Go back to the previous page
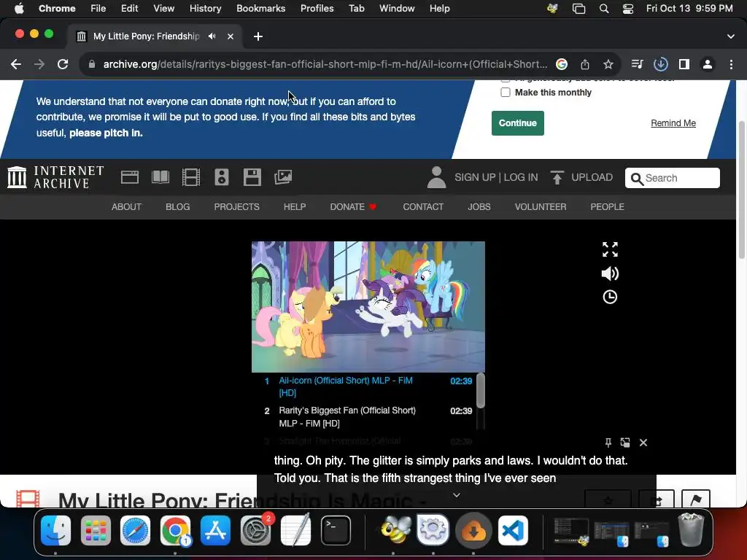This screenshot has width=747, height=560. tap(16, 64)
